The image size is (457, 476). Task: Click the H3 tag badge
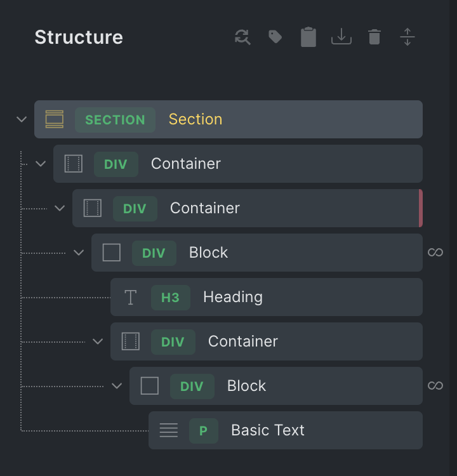coord(170,298)
